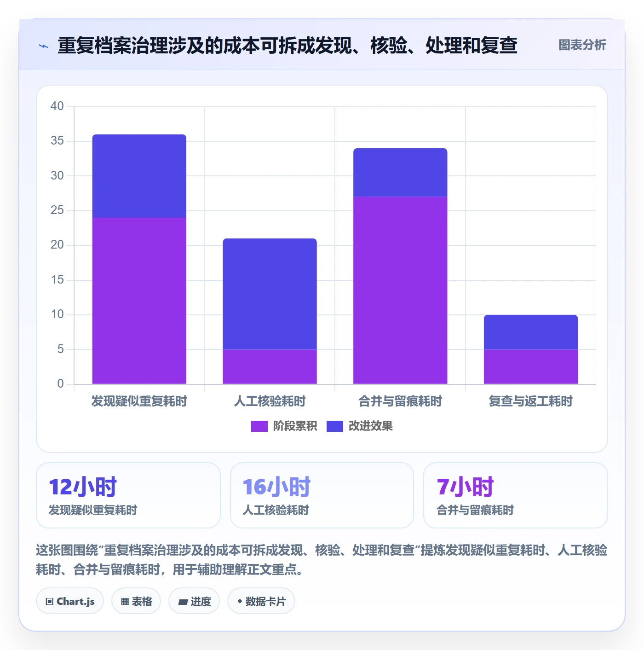
Task: Click the chart title 重复档案治理涉及的成本
Action: point(287,46)
